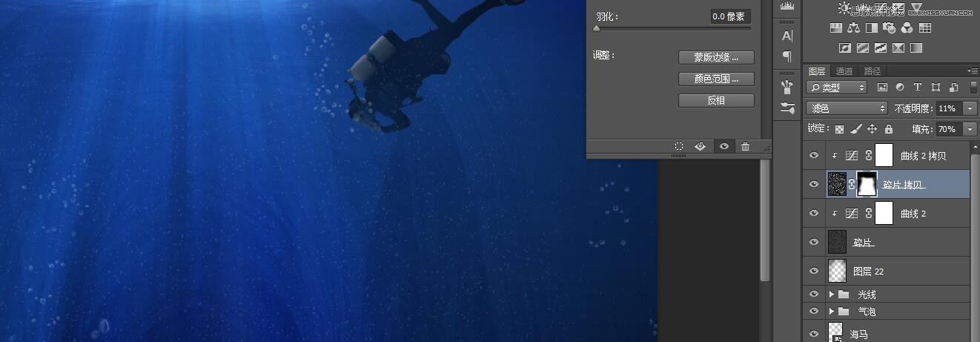The width and height of the screenshot is (980, 342).
Task: Switch to the 通道 tab
Action: [844, 71]
